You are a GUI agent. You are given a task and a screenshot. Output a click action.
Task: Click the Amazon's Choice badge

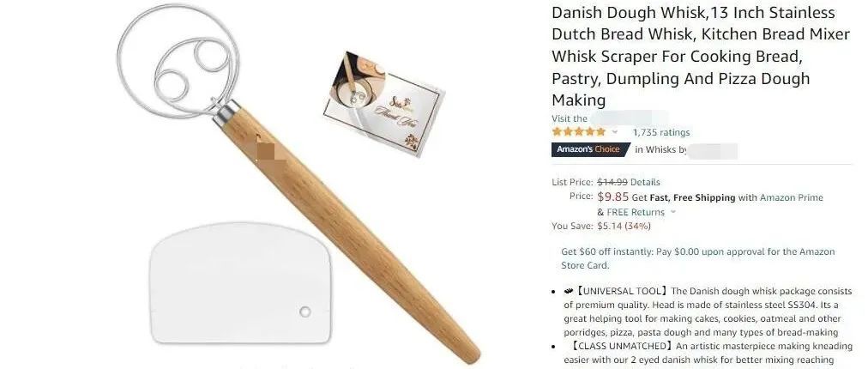point(590,149)
